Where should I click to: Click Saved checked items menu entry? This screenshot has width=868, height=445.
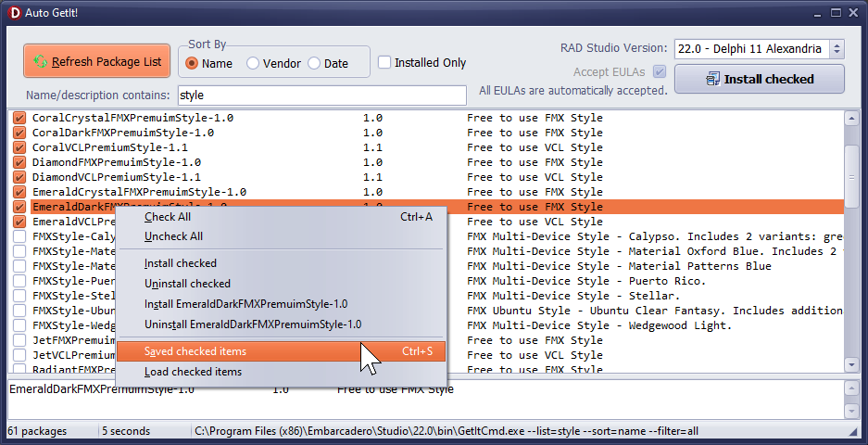[282, 351]
